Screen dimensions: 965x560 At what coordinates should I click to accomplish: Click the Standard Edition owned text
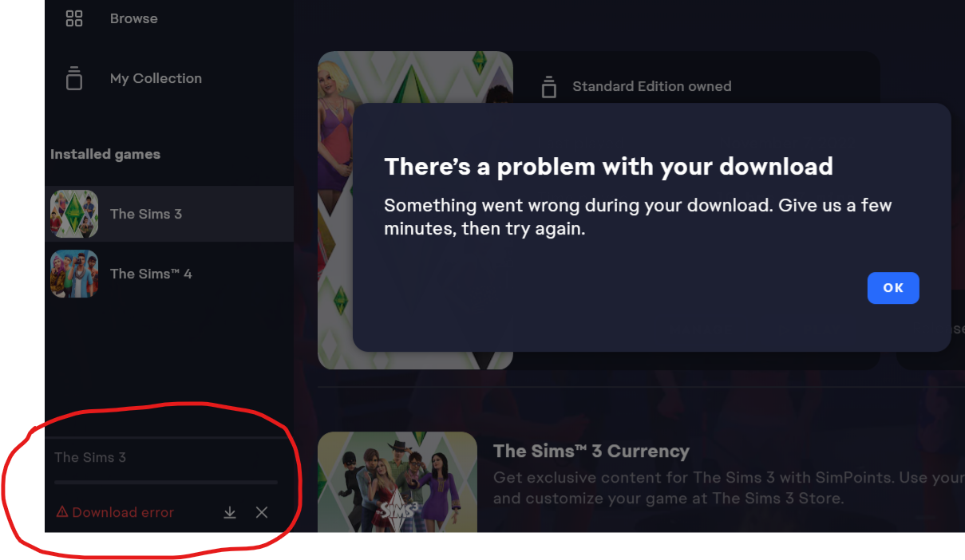pyautogui.click(x=651, y=86)
